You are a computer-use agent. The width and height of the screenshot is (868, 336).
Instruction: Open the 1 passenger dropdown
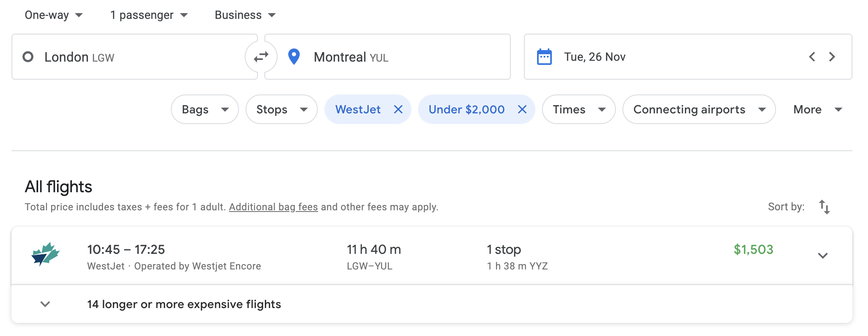[149, 15]
